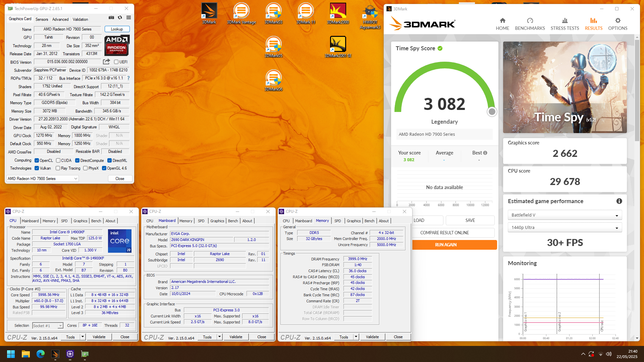Click the Close button in GPU-Z
Screen dimensions: 644x362
point(120,179)
